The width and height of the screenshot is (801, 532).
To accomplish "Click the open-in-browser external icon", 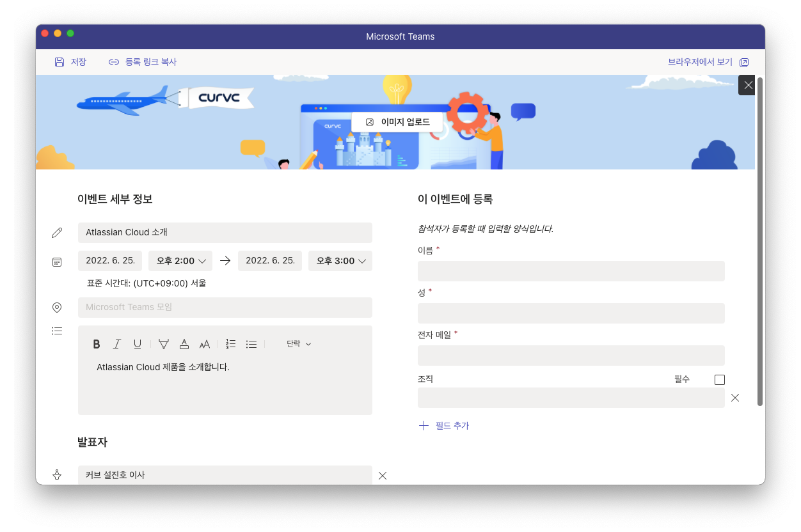I will [744, 63].
